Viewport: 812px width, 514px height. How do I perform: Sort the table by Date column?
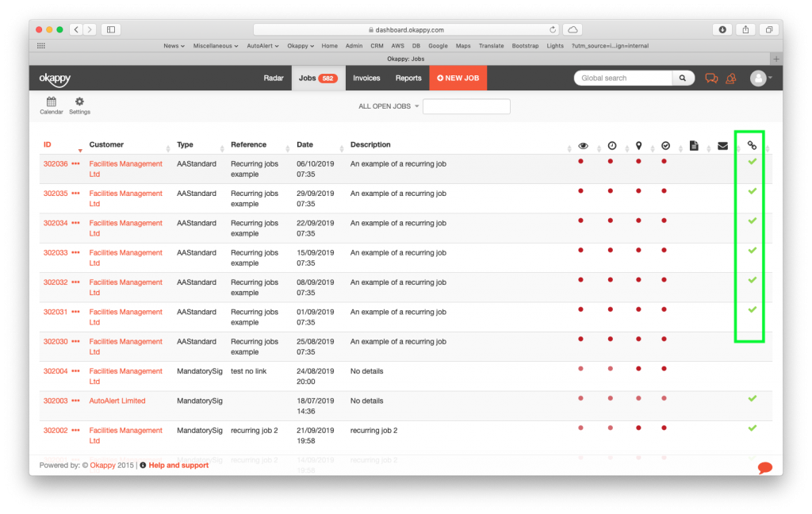(304, 144)
